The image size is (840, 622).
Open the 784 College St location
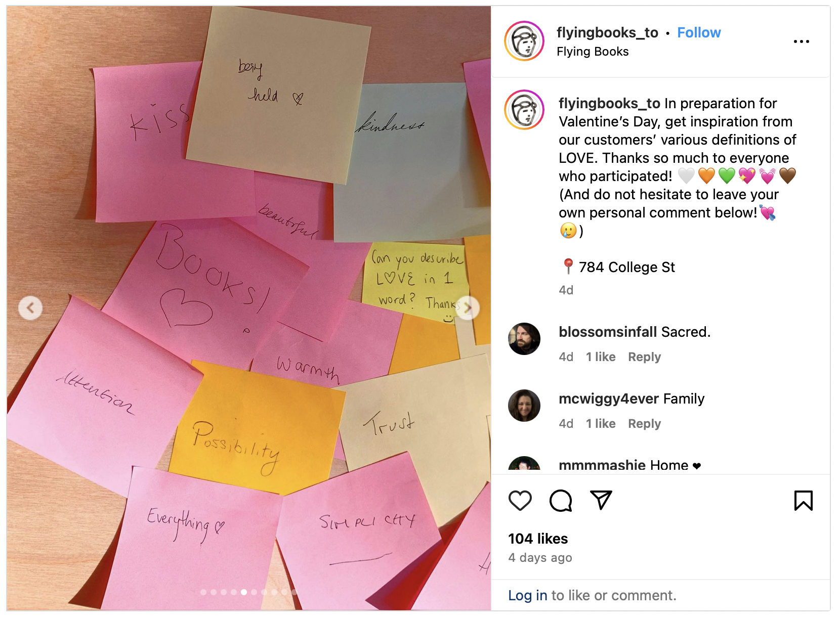(626, 267)
